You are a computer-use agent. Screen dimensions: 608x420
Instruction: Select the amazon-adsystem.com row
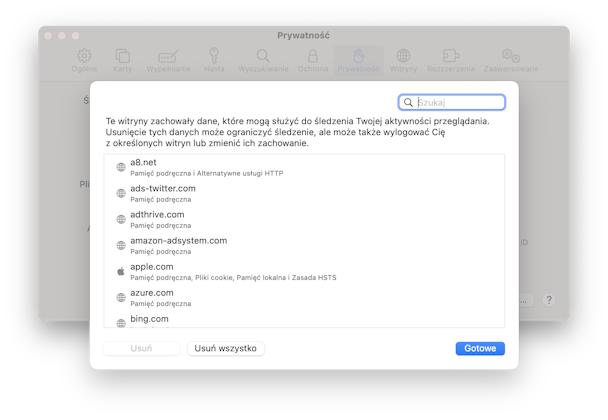[x=304, y=245]
